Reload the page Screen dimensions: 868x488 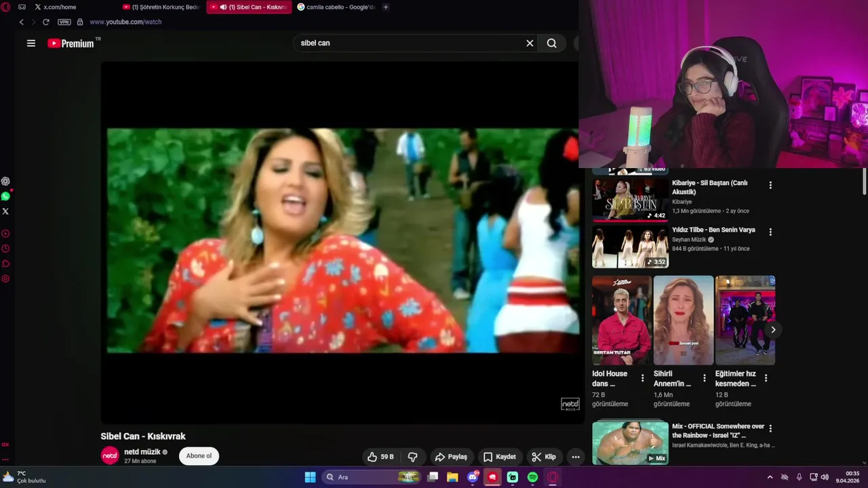click(x=46, y=22)
